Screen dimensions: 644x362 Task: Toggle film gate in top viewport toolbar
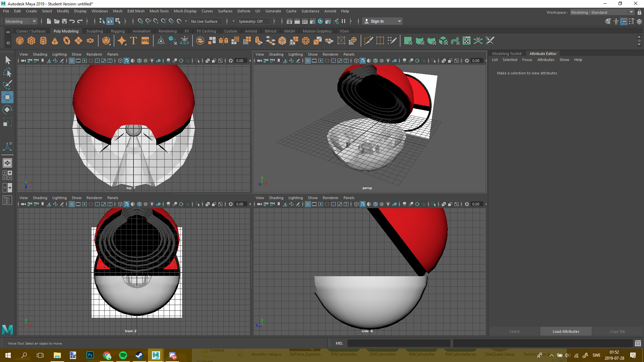click(x=78, y=61)
